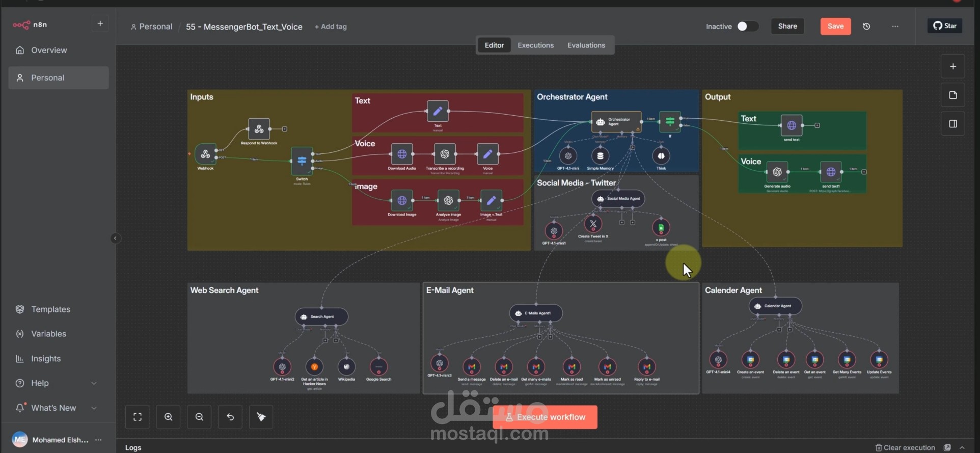Expand the Logs panel chevron
This screenshot has height=453, width=980.
click(962, 447)
